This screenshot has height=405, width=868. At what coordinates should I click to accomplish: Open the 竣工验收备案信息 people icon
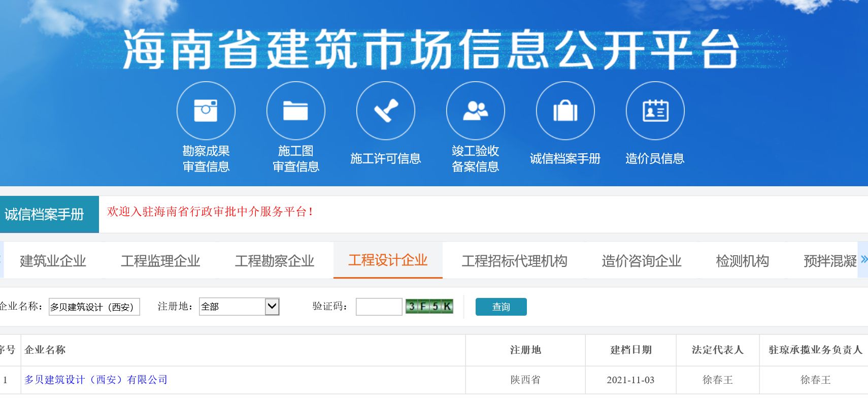tap(476, 111)
